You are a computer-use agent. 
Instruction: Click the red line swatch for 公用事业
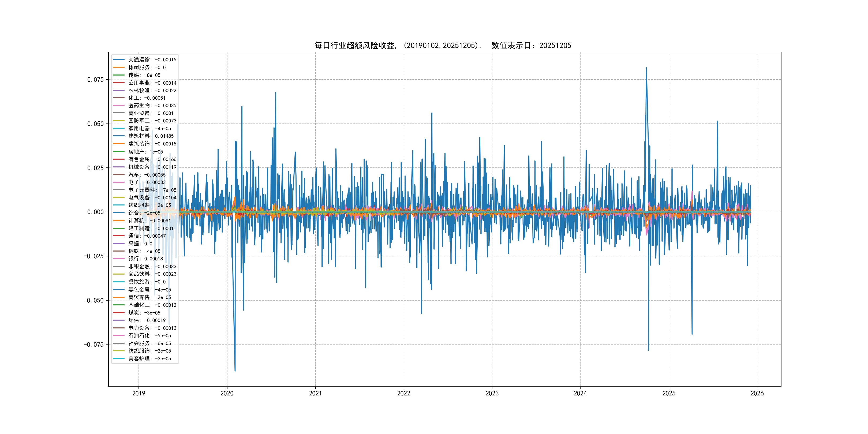pos(119,83)
